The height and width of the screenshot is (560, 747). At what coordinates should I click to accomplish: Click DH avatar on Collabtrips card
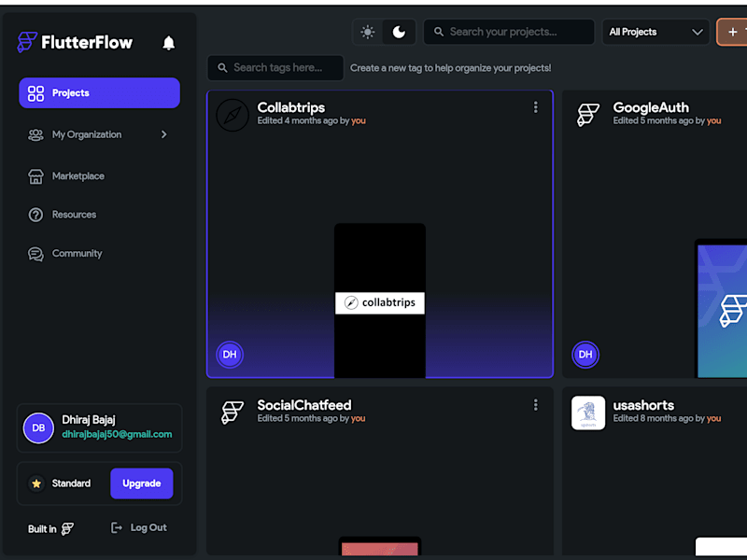230,355
